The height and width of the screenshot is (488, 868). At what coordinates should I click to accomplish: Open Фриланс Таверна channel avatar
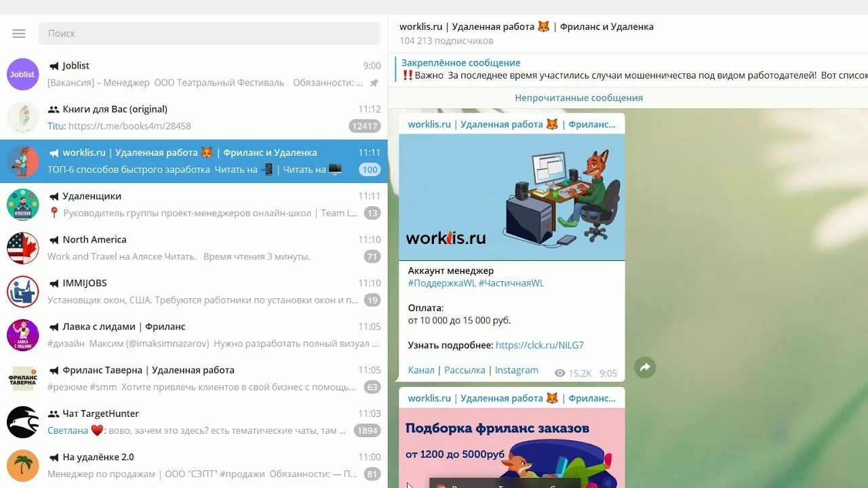(23, 378)
